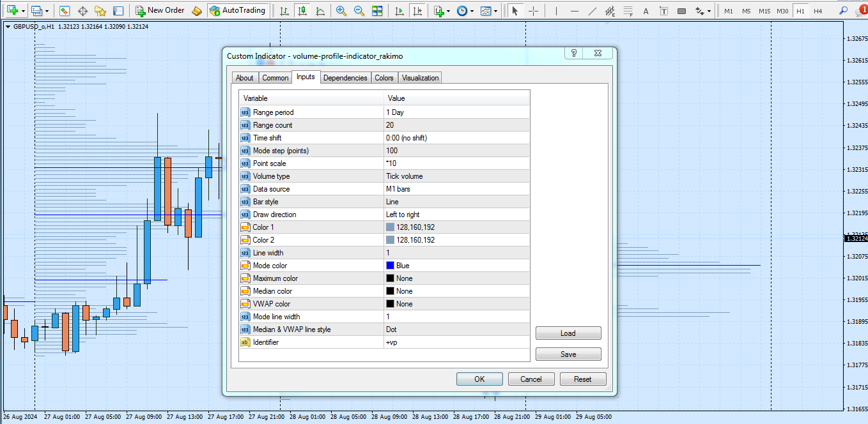Click the Mode color blue swatch
Screen dimensions: 868x424
(390, 266)
